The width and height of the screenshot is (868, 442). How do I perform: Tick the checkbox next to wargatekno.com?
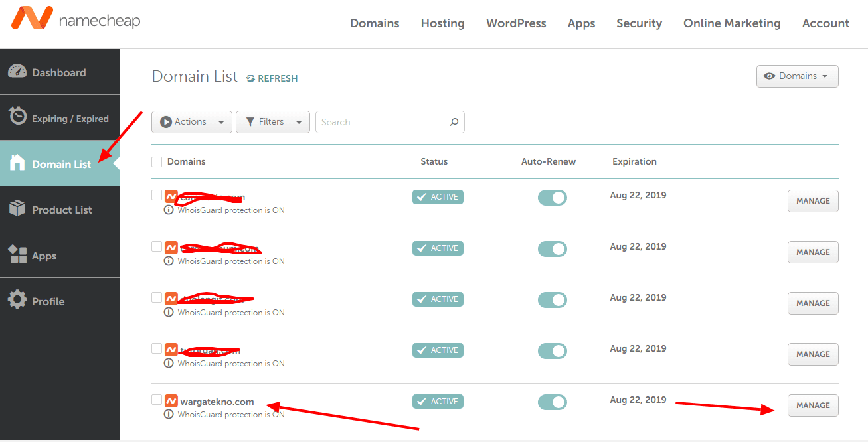(x=157, y=400)
